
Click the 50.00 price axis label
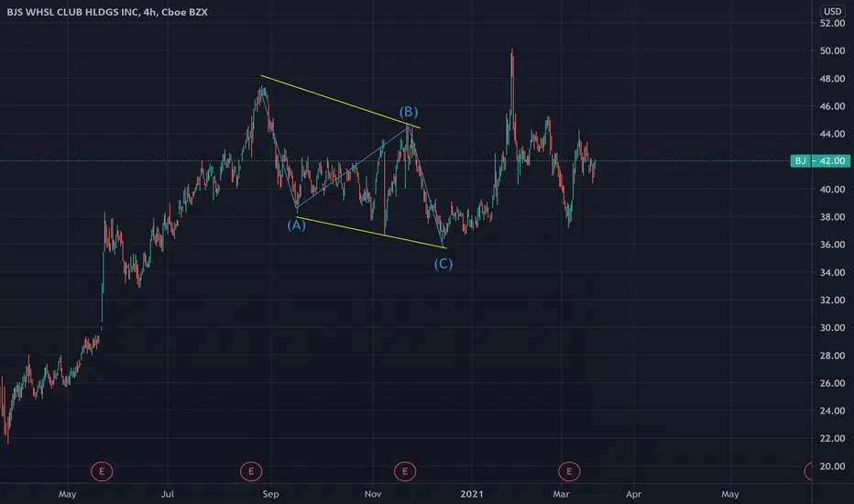[x=832, y=50]
